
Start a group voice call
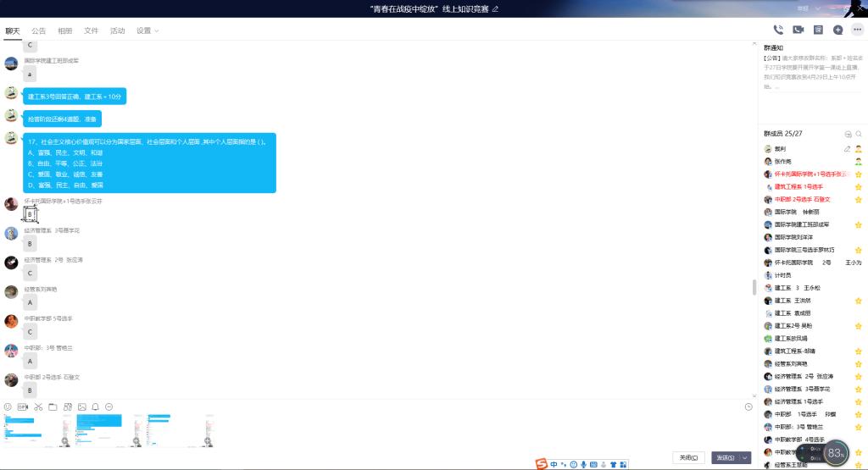[778, 30]
